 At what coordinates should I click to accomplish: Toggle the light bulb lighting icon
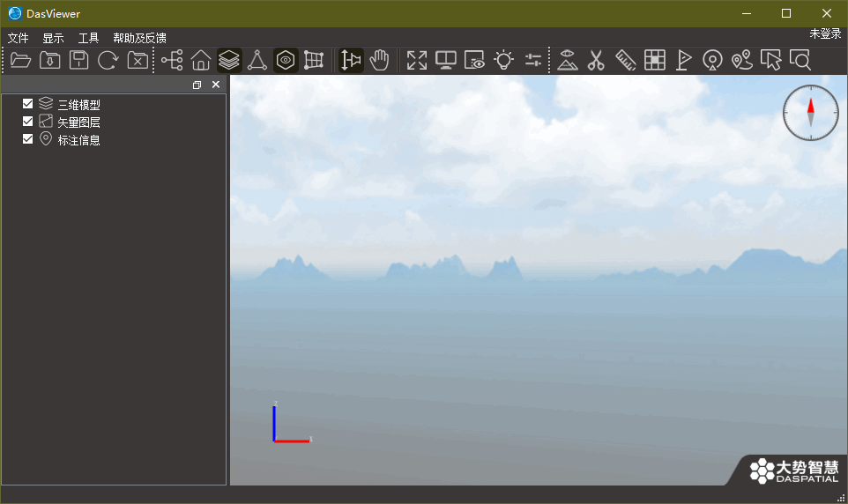tap(503, 60)
